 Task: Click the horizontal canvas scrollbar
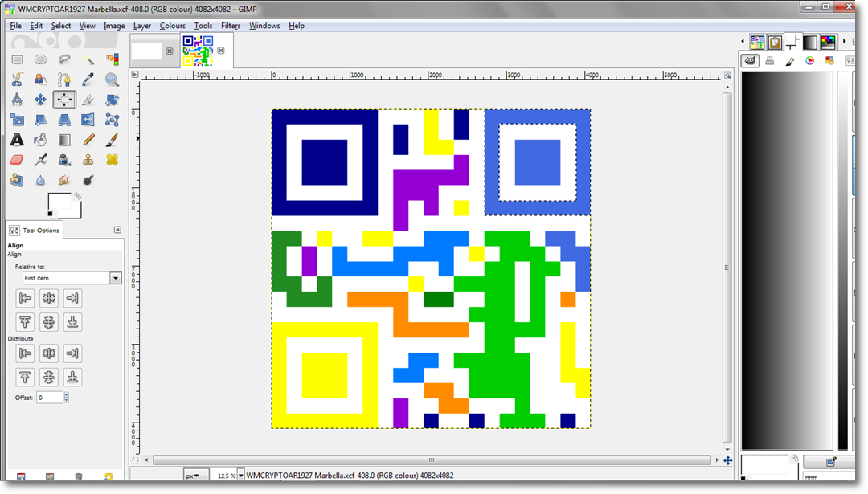[x=432, y=460]
